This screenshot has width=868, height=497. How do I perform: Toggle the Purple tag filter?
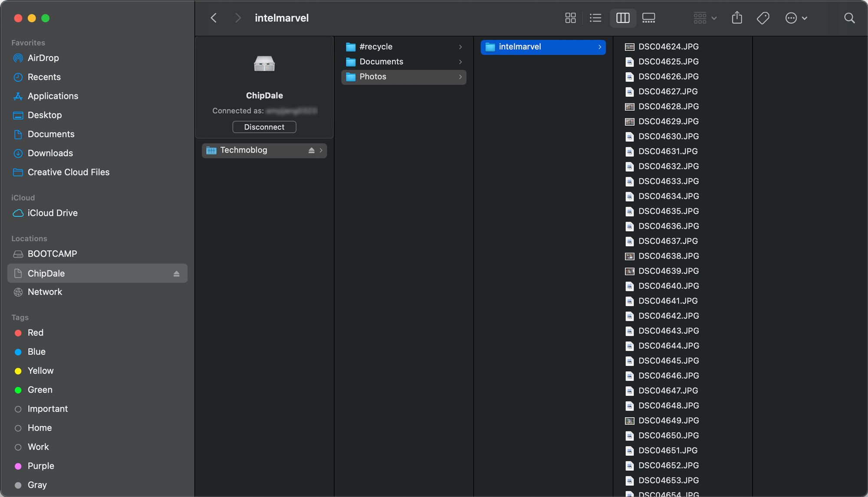41,466
